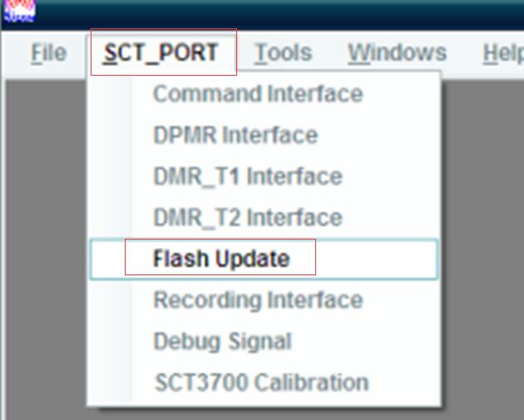Pick the Debug Signal menu entry
This screenshot has width=524, height=420.
[222, 342]
